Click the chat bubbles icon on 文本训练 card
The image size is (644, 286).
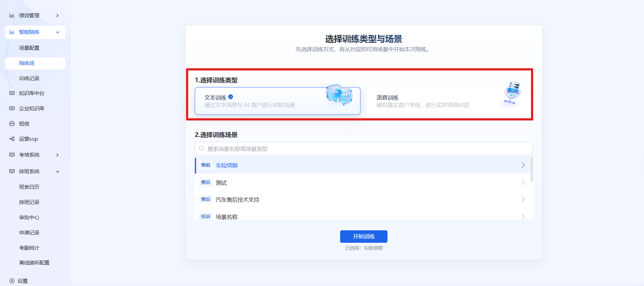click(x=339, y=94)
